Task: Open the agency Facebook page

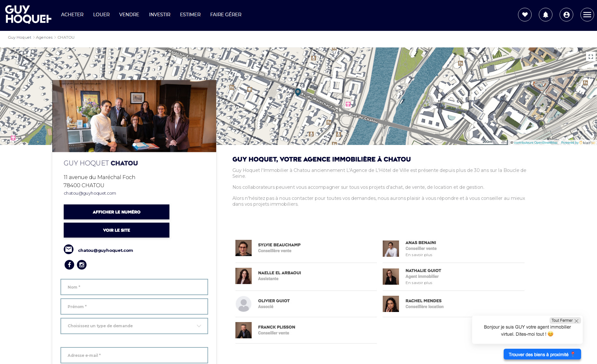Action: click(x=69, y=265)
